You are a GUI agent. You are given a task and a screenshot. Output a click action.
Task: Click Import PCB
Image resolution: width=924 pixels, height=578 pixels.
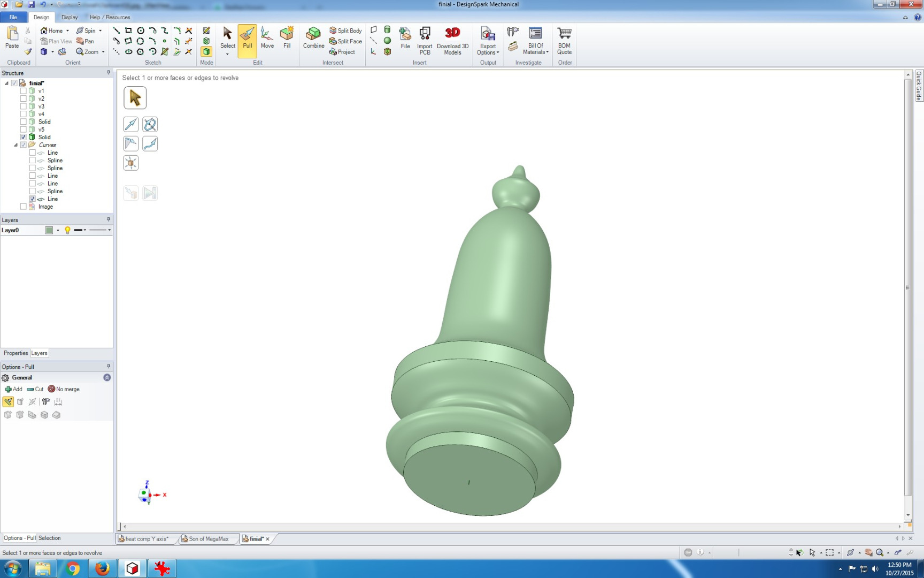tap(425, 41)
